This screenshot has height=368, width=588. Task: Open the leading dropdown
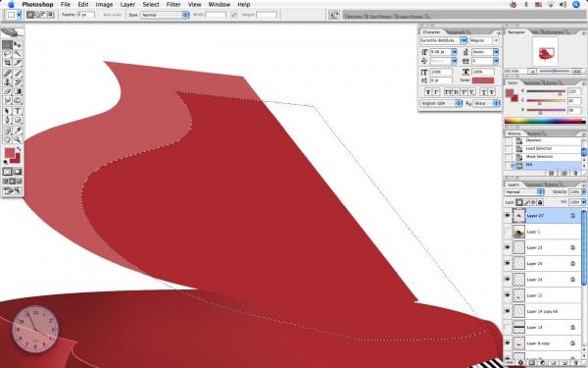496,52
